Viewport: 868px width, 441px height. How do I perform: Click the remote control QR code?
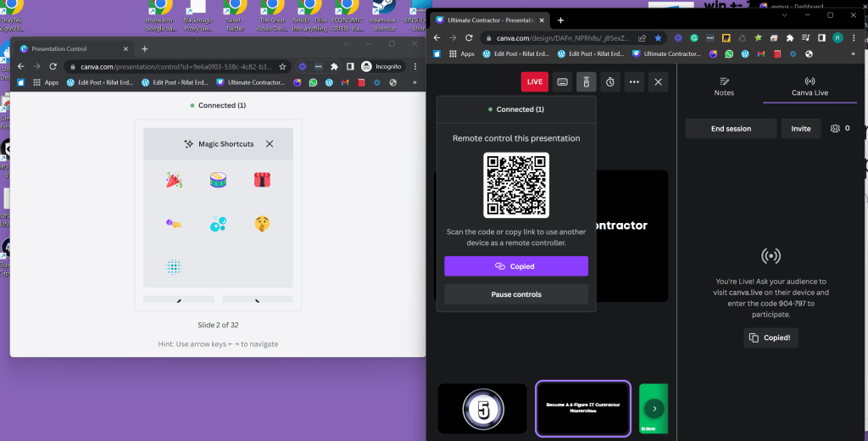516,185
